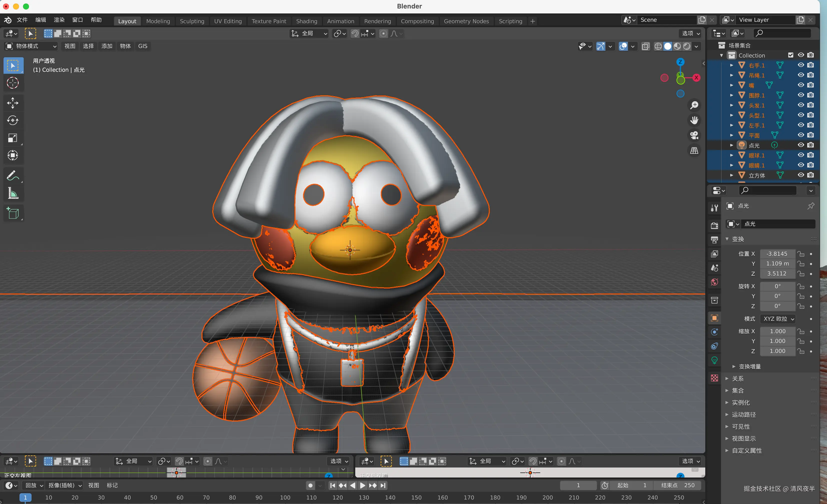This screenshot has width=827, height=504.
Task: Click the 添加 menu button in the viewport header
Action: 107,46
